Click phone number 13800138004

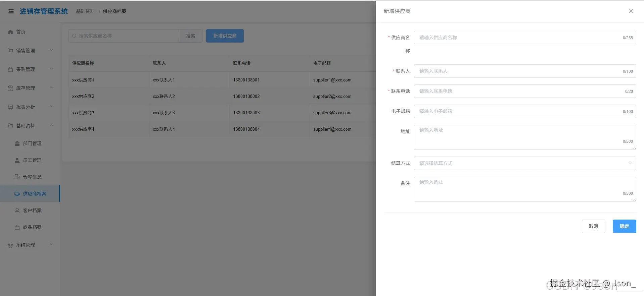coord(246,129)
